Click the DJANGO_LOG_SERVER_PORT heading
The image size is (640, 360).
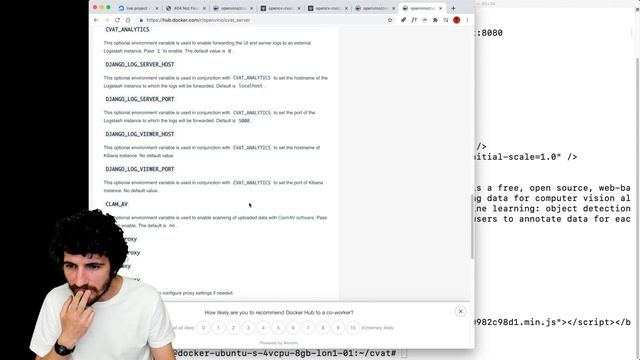pyautogui.click(x=140, y=99)
